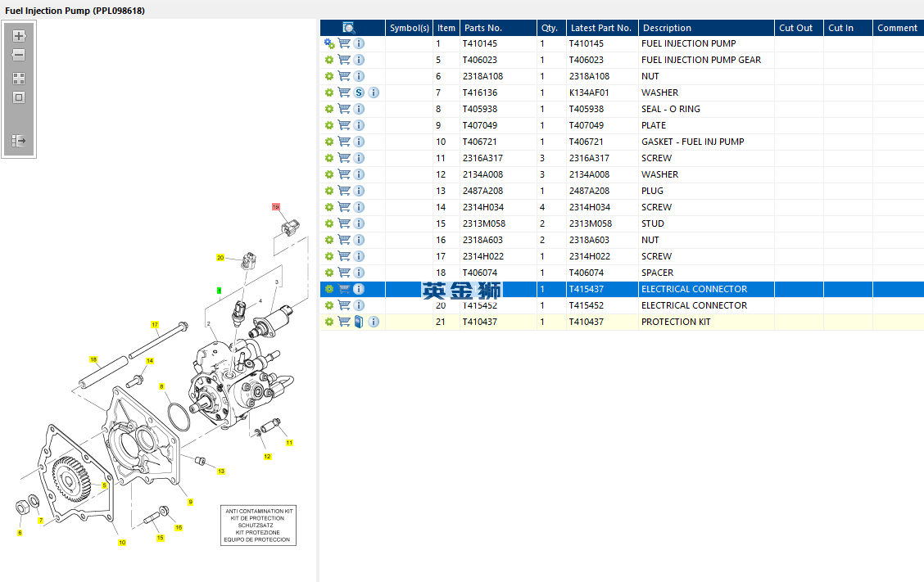Show info for PROTECTION KIT row
The height and width of the screenshot is (582, 924).
click(374, 322)
